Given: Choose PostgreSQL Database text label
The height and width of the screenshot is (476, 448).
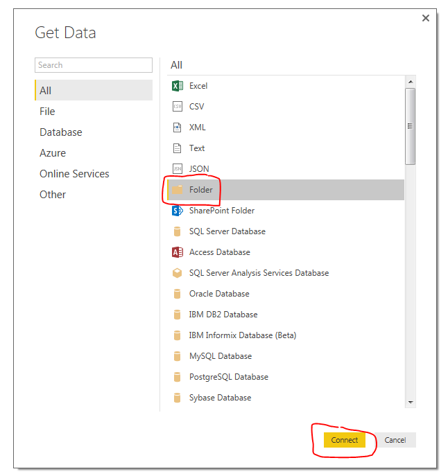Looking at the screenshot, I should coord(229,377).
